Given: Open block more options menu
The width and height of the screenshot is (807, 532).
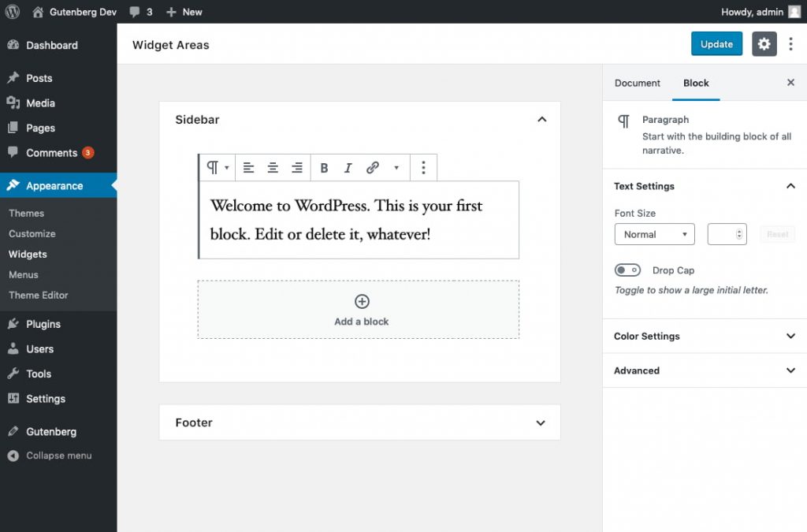Looking at the screenshot, I should tap(423, 168).
